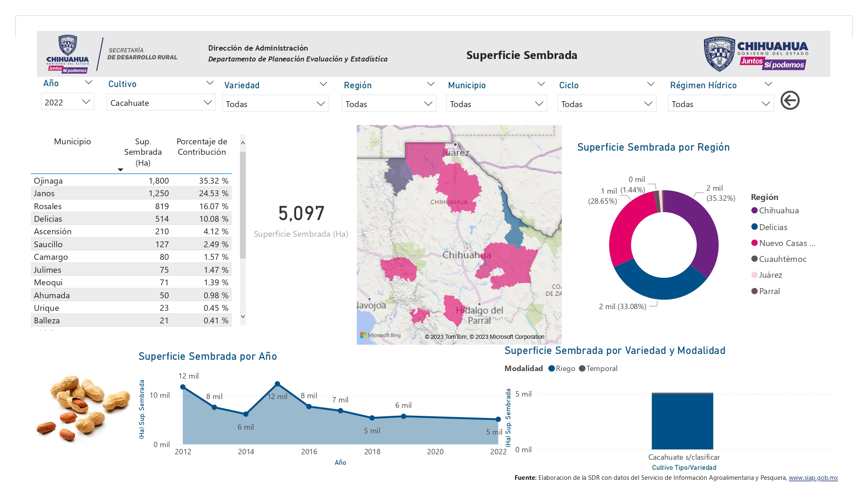Select the Delicias legend color dot
The height and width of the screenshot is (502, 868).
[x=754, y=227]
